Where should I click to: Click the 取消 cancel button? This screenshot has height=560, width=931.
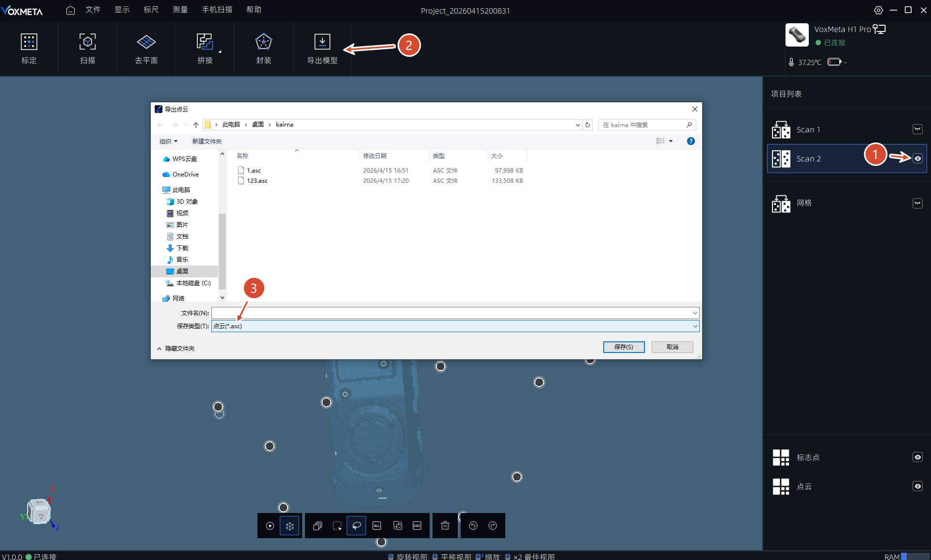pos(672,347)
